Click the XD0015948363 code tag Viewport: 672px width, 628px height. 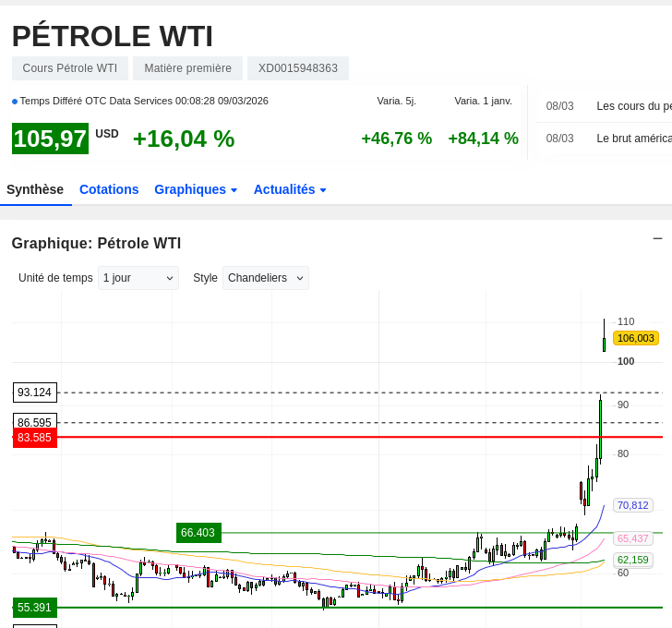pyautogui.click(x=298, y=68)
